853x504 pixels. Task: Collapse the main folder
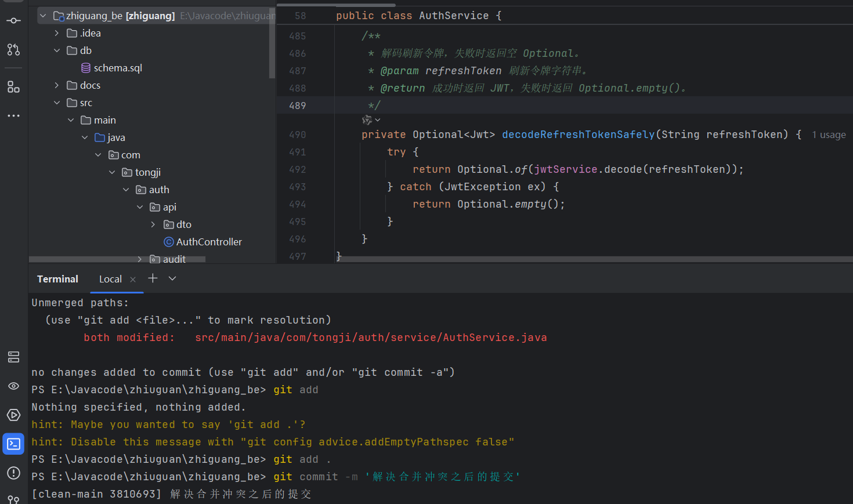[x=71, y=120]
